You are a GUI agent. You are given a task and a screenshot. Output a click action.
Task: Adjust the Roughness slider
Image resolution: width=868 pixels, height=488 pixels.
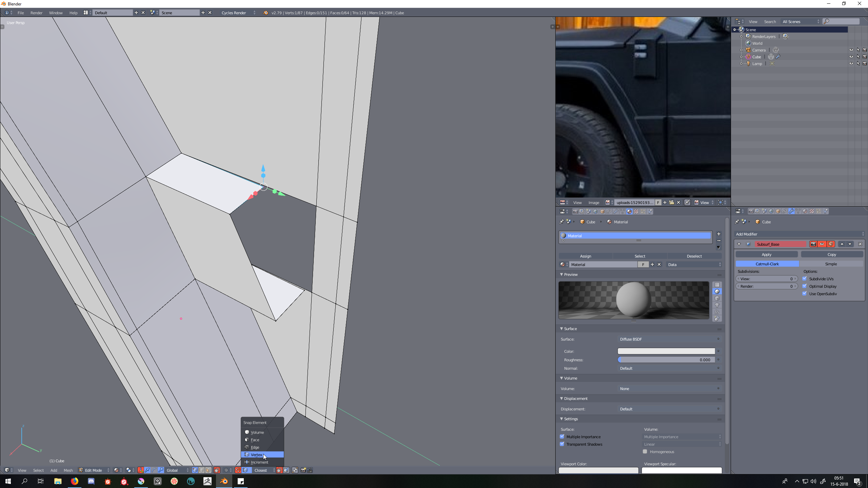tap(666, 360)
